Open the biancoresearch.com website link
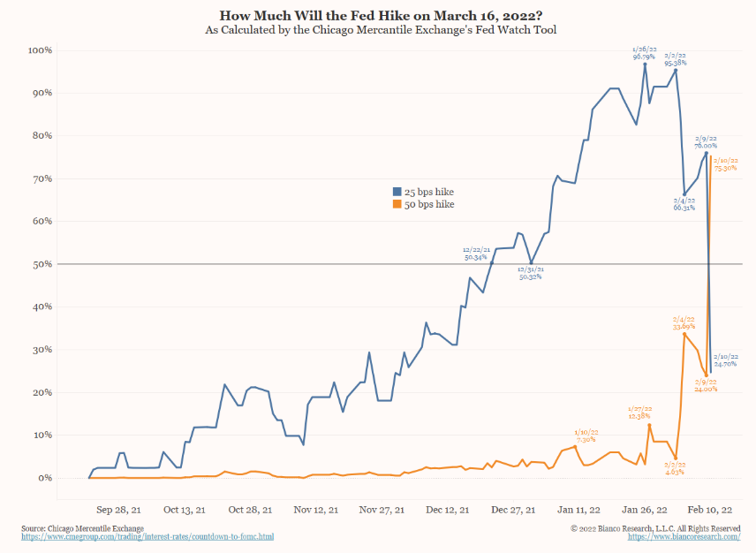756x553 pixels. point(684,537)
